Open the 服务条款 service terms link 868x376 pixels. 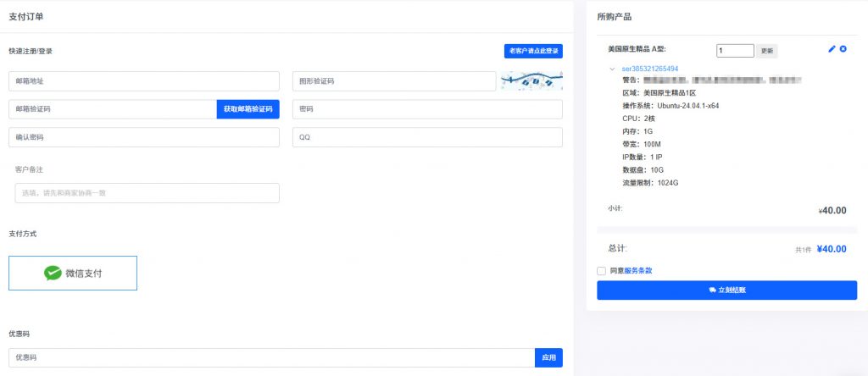637,271
